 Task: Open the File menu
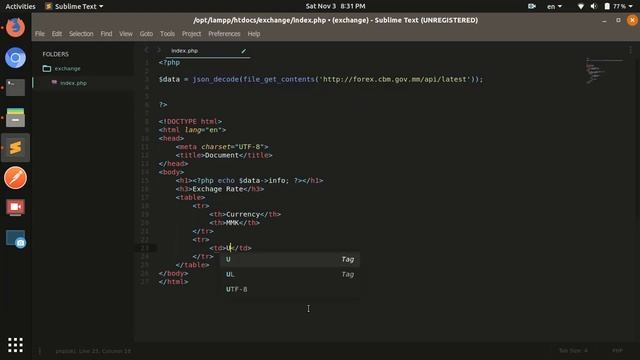pos(40,34)
